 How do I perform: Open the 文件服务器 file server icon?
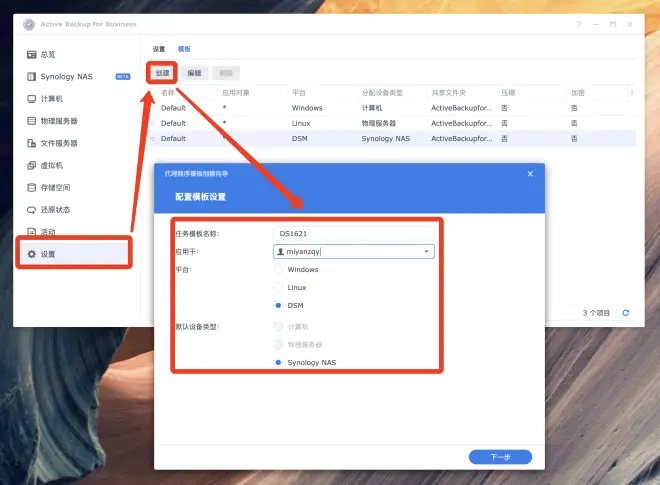point(32,143)
